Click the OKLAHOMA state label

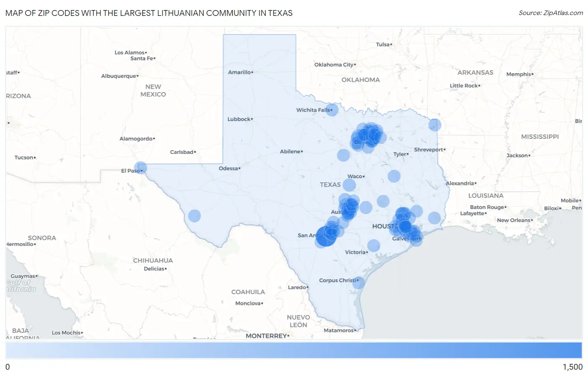coord(360,80)
